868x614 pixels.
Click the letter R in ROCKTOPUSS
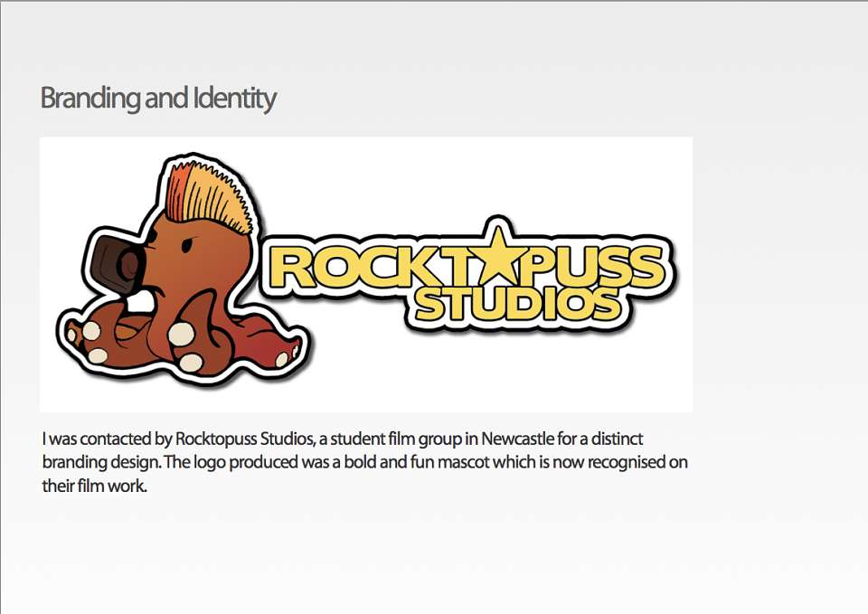(x=290, y=268)
